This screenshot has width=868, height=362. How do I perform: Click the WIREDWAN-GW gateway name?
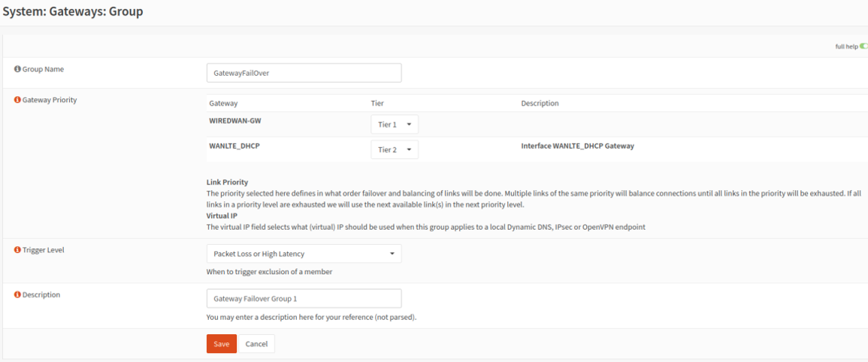[234, 121]
